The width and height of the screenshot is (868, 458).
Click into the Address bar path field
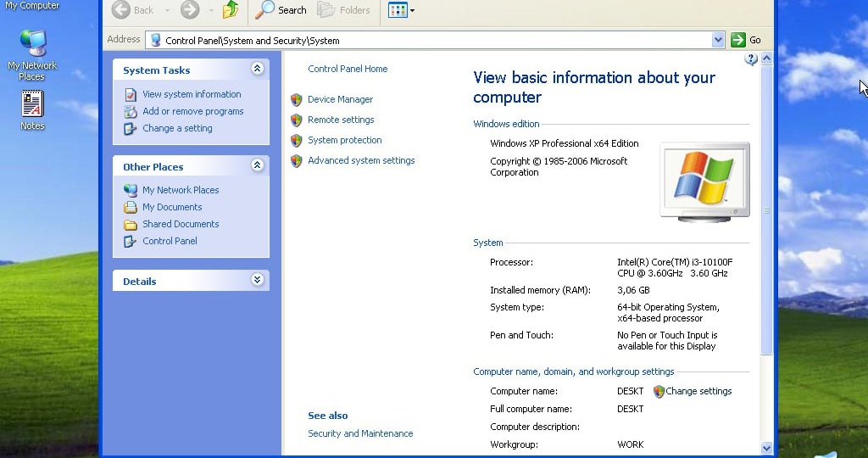click(x=429, y=40)
